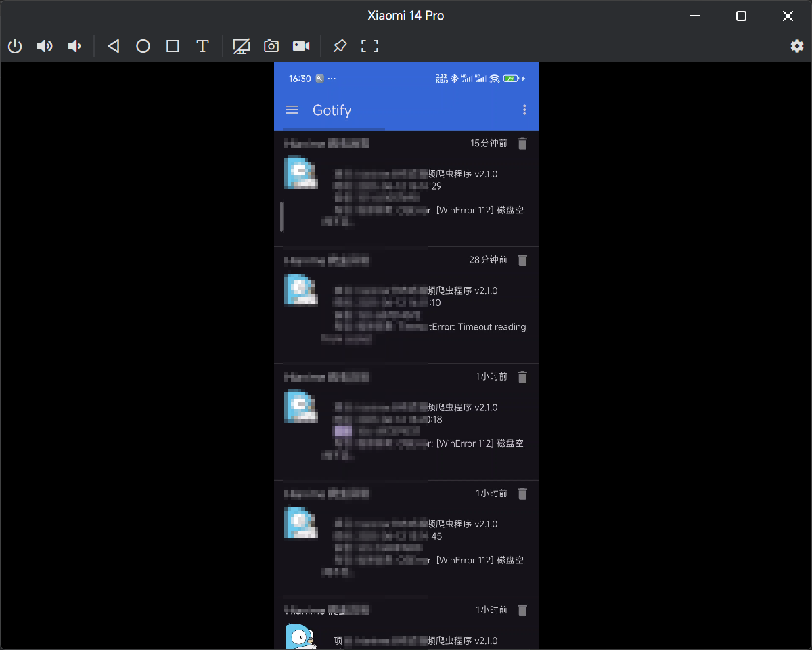The image size is (812, 650).
Task: Click the 28分钟前 timestamp
Action: point(489,260)
